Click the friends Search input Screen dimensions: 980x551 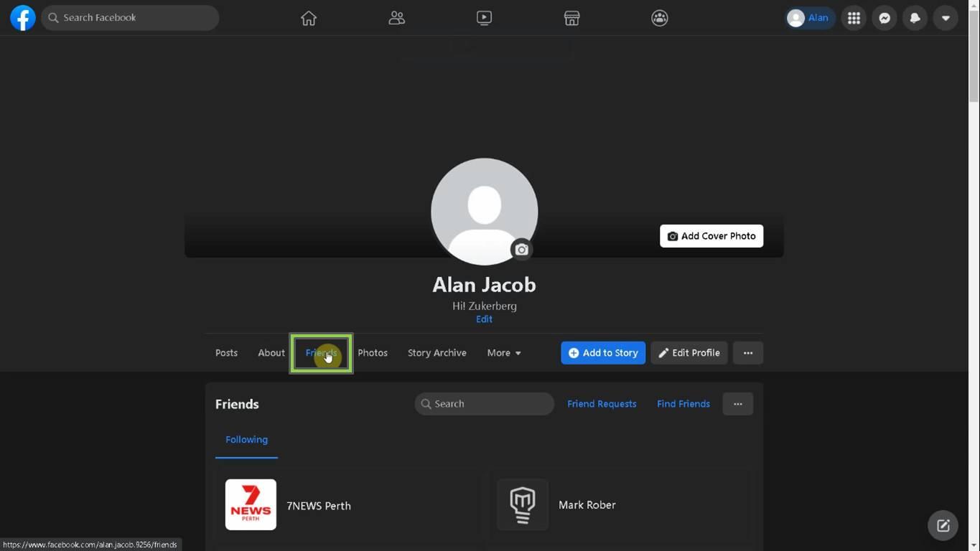pos(485,404)
